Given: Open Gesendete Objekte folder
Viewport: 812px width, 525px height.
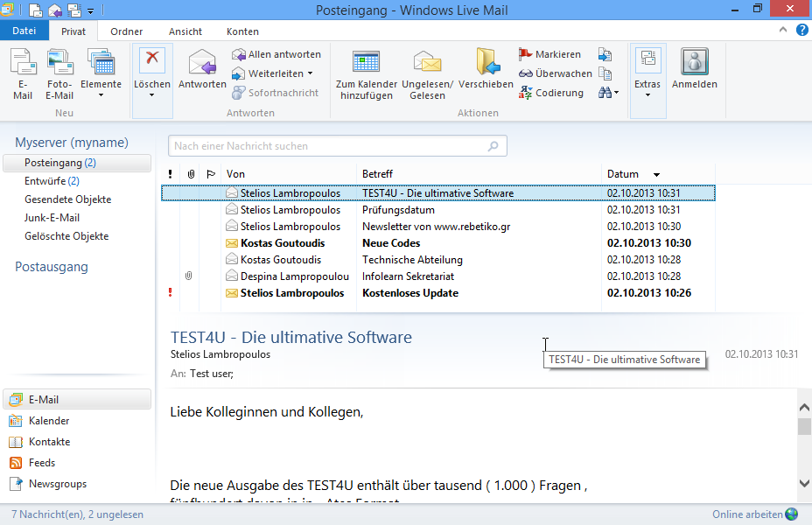Looking at the screenshot, I should 68,199.
